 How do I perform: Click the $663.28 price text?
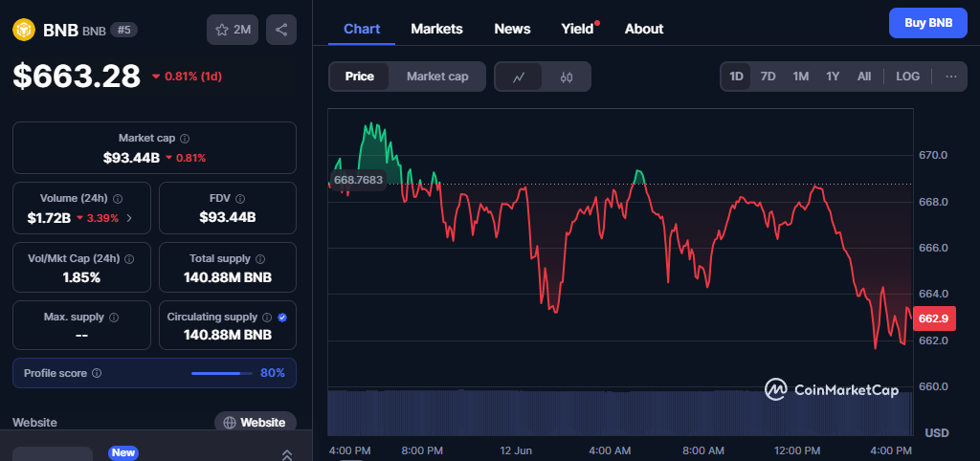[77, 77]
